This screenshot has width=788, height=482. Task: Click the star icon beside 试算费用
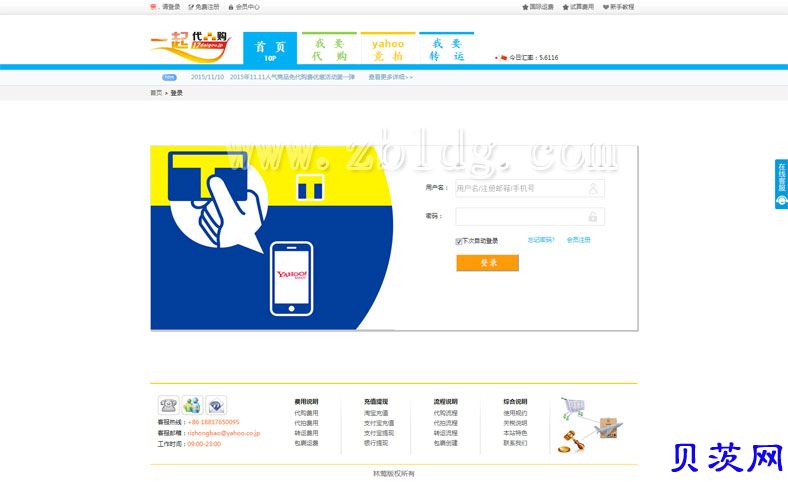coord(565,7)
